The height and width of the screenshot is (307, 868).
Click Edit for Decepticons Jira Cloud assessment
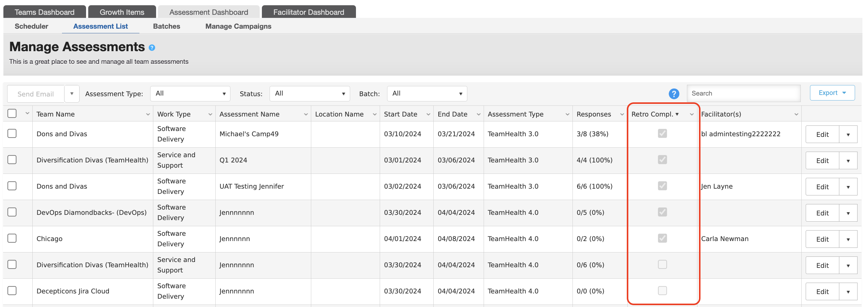[822, 292]
